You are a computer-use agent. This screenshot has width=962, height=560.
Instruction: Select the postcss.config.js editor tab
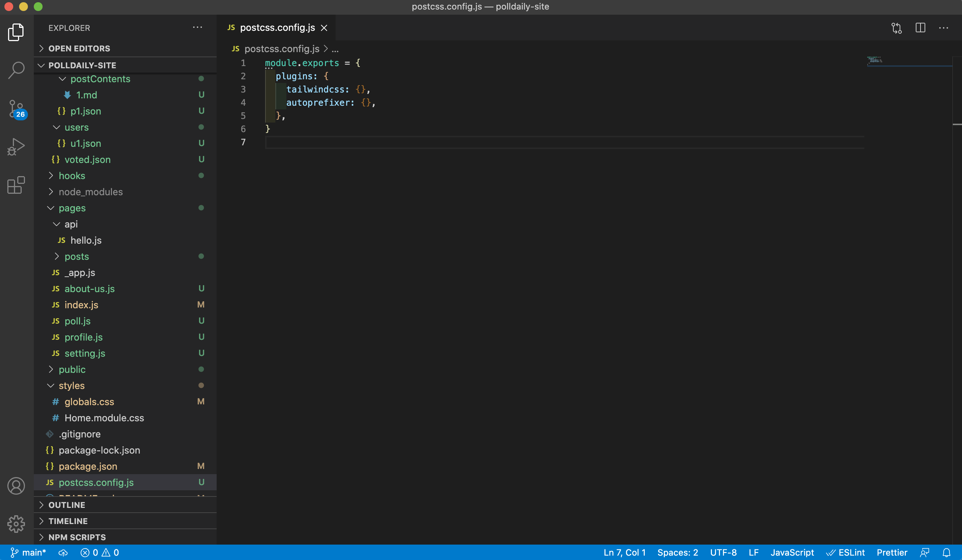[278, 28]
